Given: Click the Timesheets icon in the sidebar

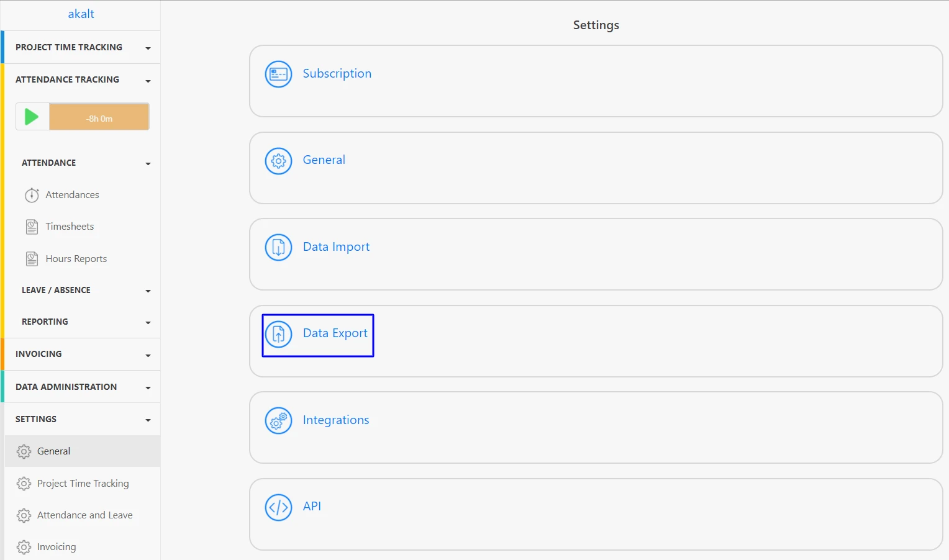Looking at the screenshot, I should [32, 226].
